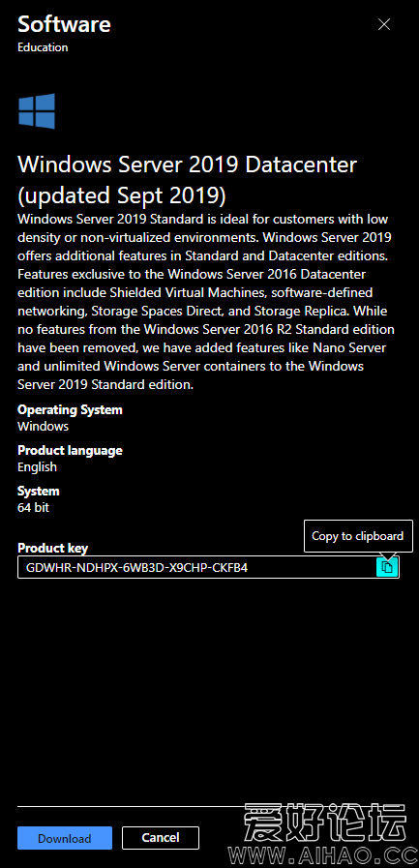Click the Product key label
Image resolution: width=419 pixels, height=868 pixels.
[x=52, y=548]
